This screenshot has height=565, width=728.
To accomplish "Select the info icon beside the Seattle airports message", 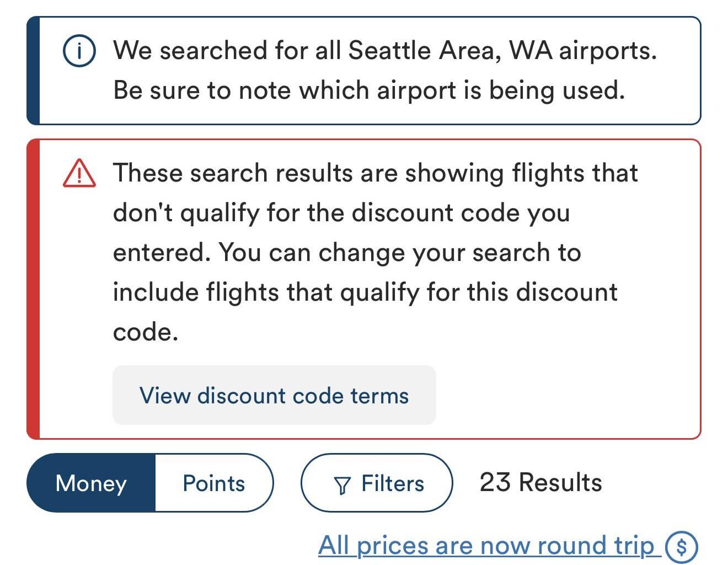I will (x=79, y=51).
